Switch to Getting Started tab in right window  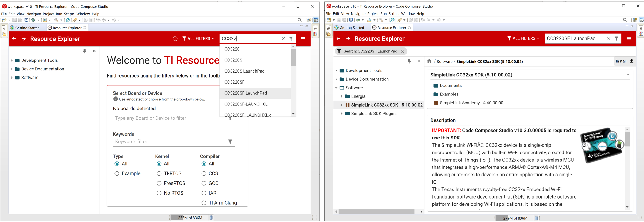coord(349,28)
